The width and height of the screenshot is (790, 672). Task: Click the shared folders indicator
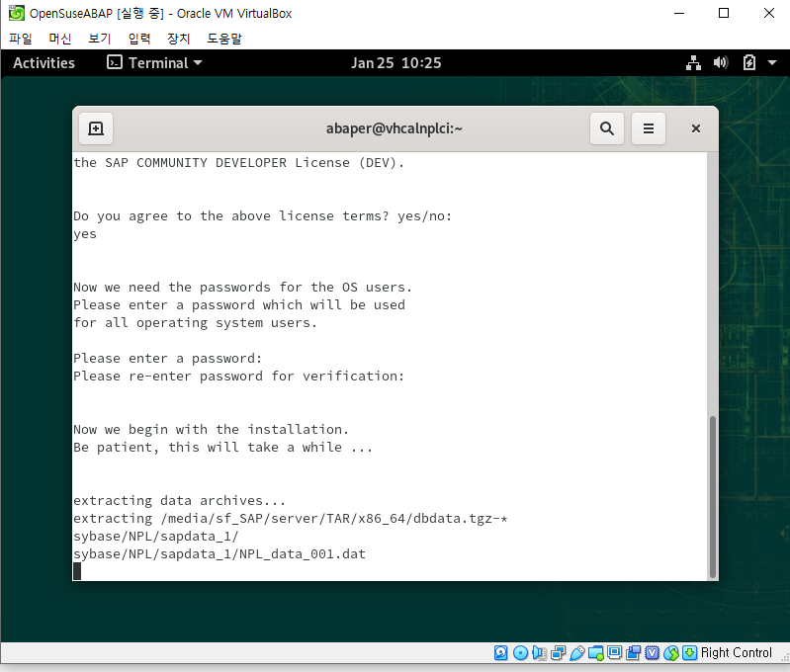pos(596,653)
